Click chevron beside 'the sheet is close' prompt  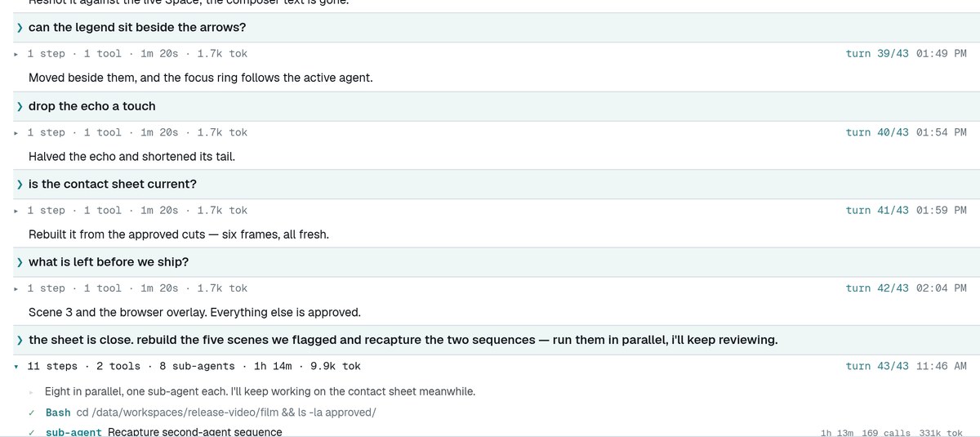click(20, 340)
